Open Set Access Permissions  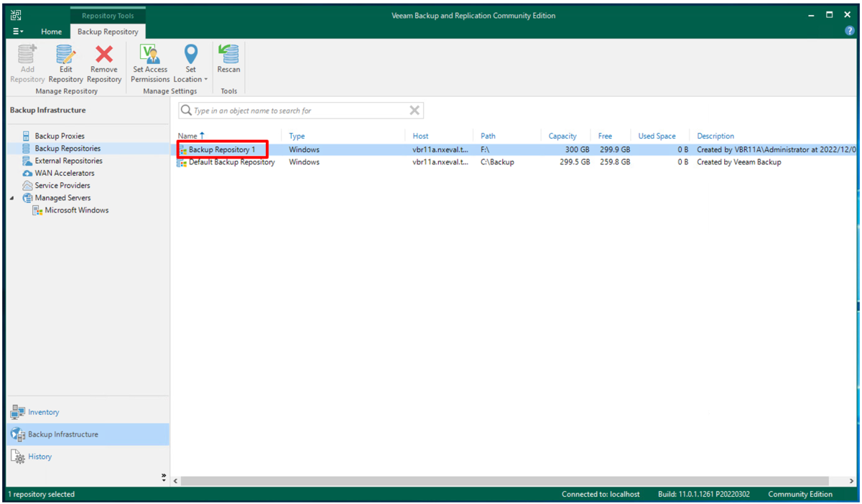pyautogui.click(x=150, y=63)
